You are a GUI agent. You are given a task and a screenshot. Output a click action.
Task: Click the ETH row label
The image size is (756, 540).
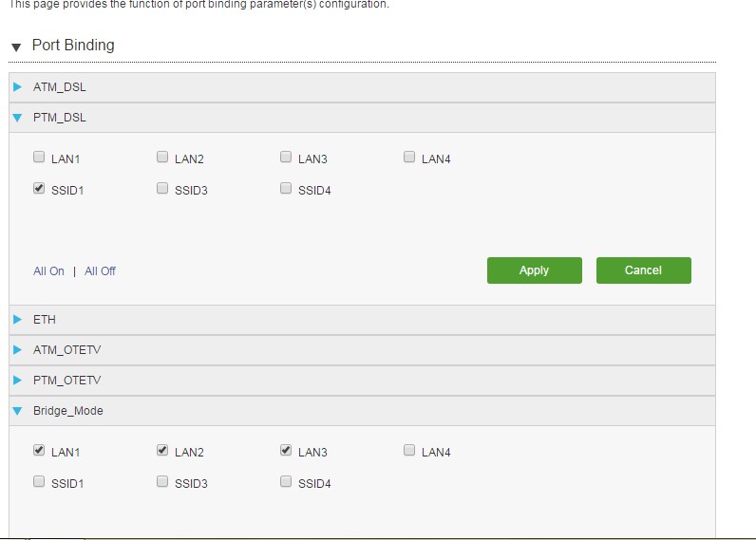point(45,320)
